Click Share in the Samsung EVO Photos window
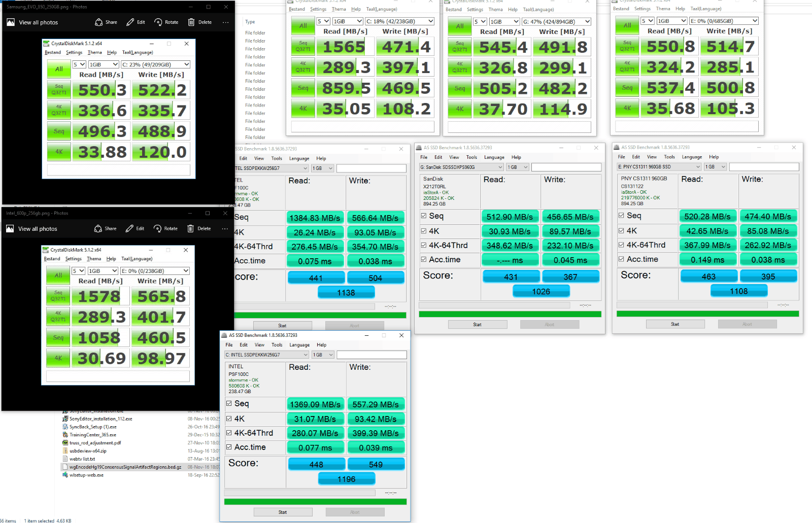 [106, 22]
